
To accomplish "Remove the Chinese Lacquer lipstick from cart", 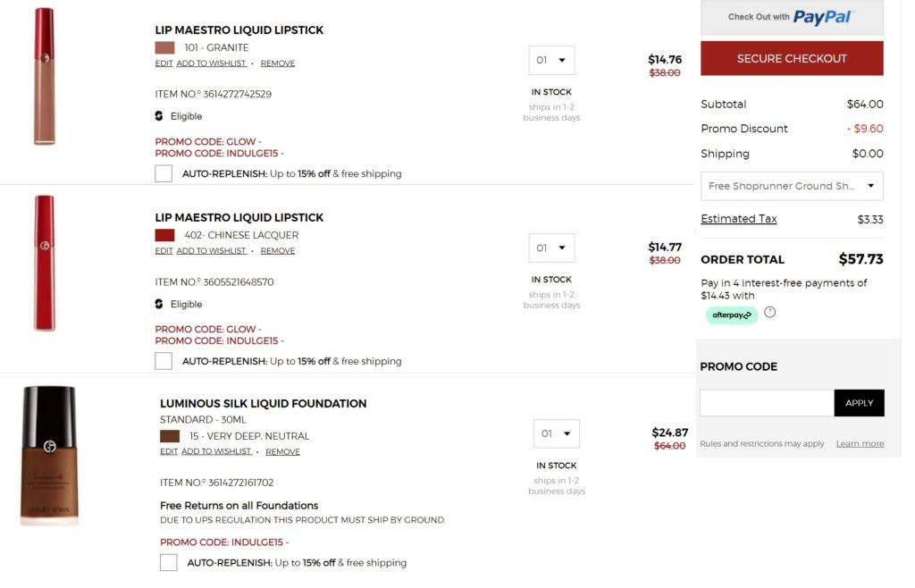I will click(x=278, y=251).
